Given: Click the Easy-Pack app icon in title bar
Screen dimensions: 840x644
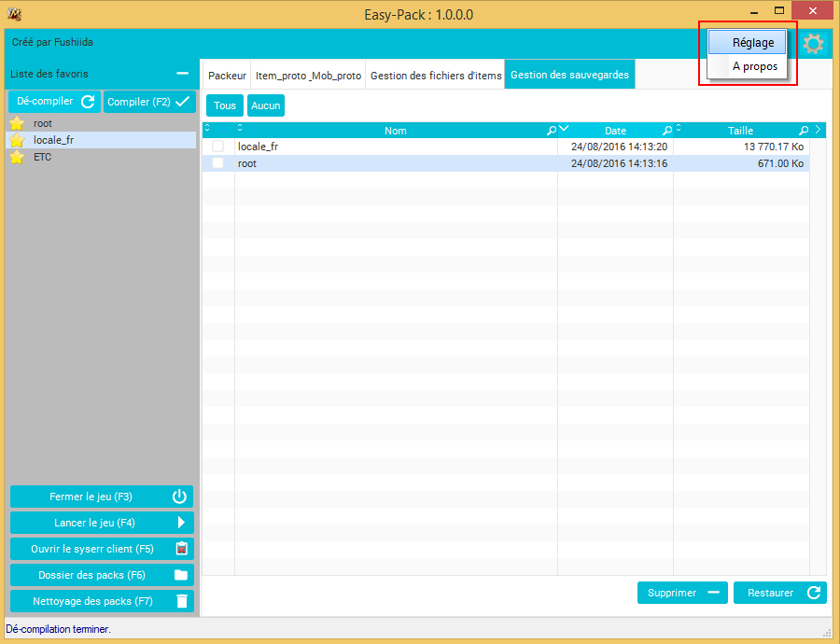Looking at the screenshot, I should tap(14, 14).
